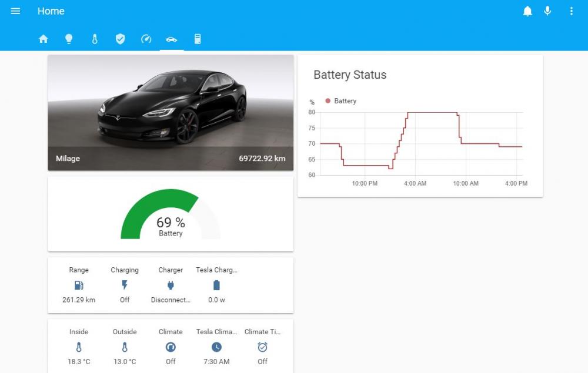Open the Tesla Charger battery icon
588x373 pixels.
(x=216, y=285)
